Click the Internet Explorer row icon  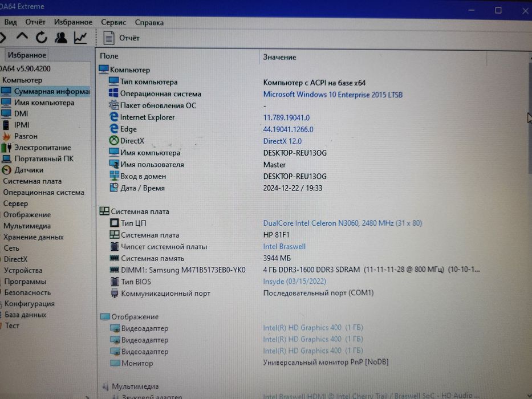pos(114,117)
